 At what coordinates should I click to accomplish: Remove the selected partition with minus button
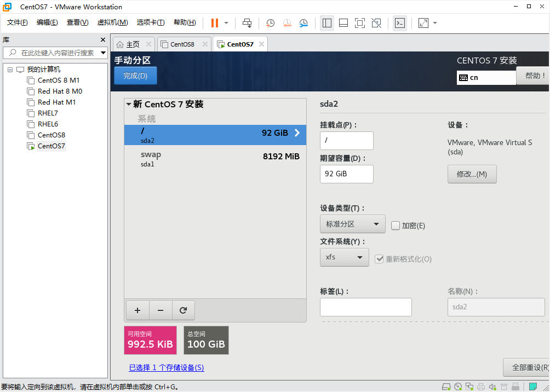[161, 310]
